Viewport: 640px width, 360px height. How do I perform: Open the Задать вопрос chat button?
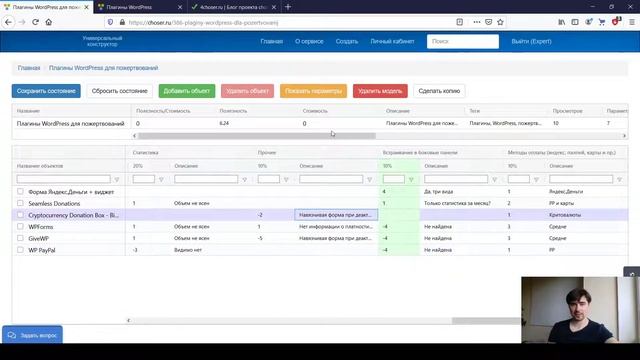point(33,335)
